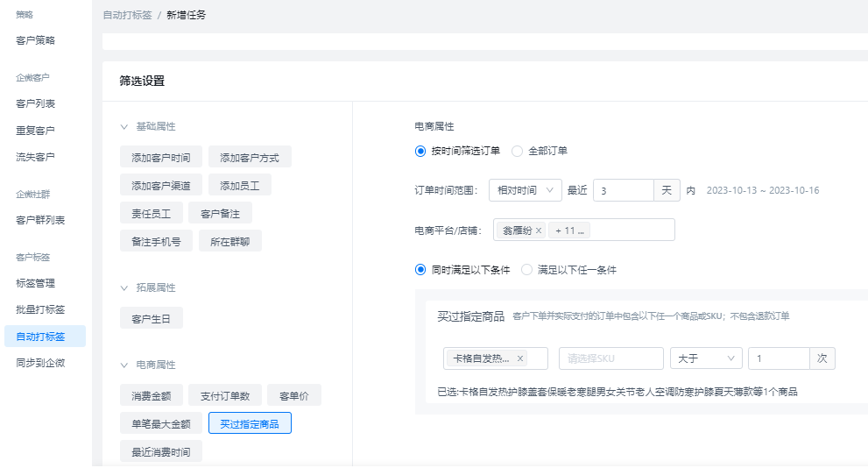Image resolution: width=868 pixels, height=468 pixels.
Task: Select 按时间筛选订单 radio option
Action: pos(420,151)
